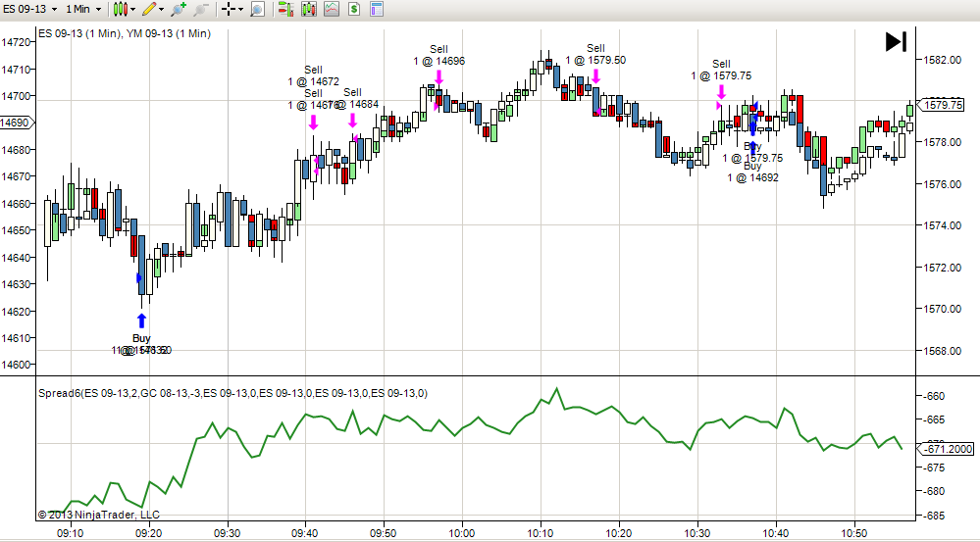Screen dimensions: 980x542
Task: Click the Sell 1 @ 14696 marker
Action: pyautogui.click(x=438, y=55)
